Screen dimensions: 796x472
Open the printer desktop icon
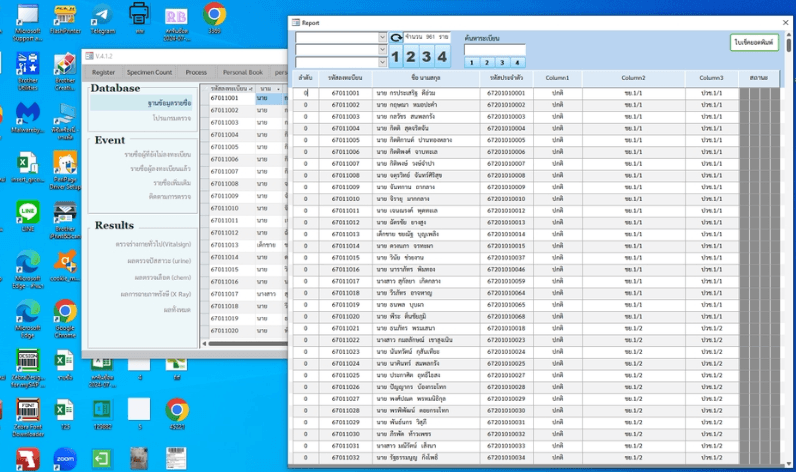[x=139, y=18]
